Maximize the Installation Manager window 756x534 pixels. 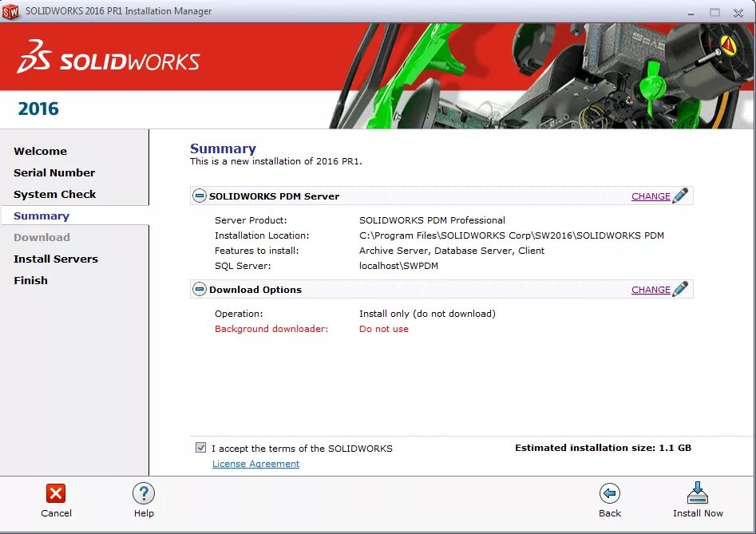click(714, 13)
